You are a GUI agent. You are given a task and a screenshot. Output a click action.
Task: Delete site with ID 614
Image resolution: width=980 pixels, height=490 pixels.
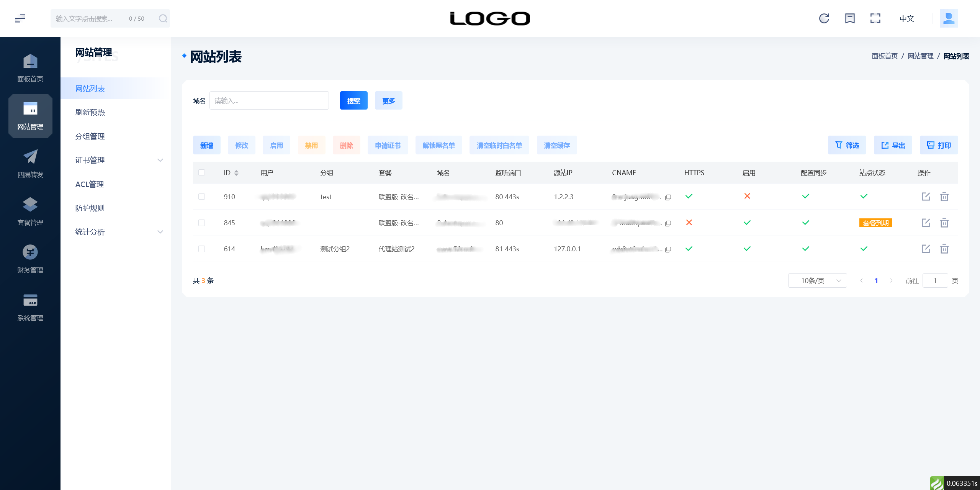(x=944, y=249)
